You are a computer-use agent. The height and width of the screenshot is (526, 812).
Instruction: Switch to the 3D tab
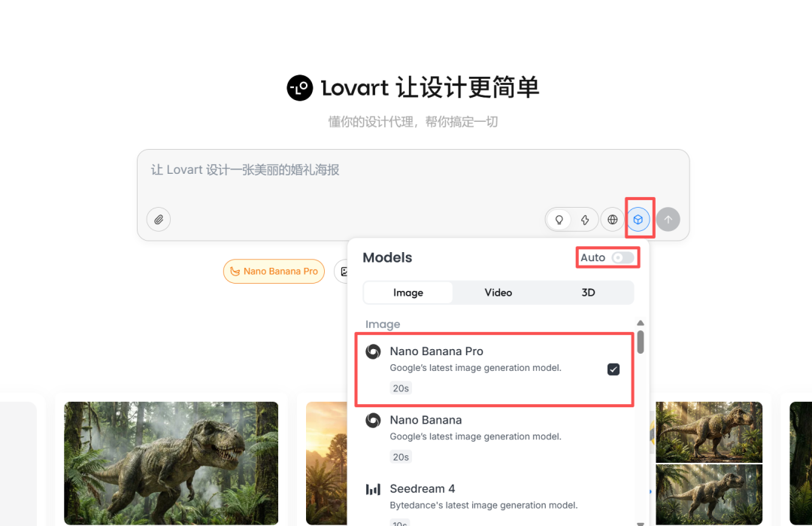[587, 293]
